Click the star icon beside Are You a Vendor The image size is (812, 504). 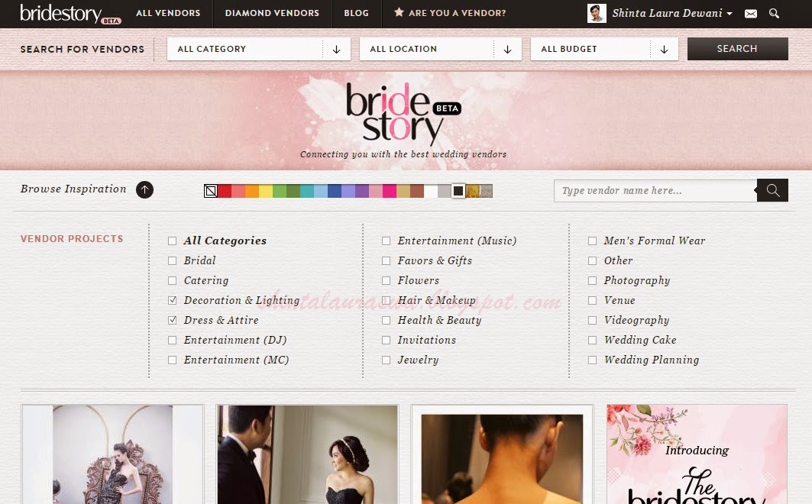399,12
